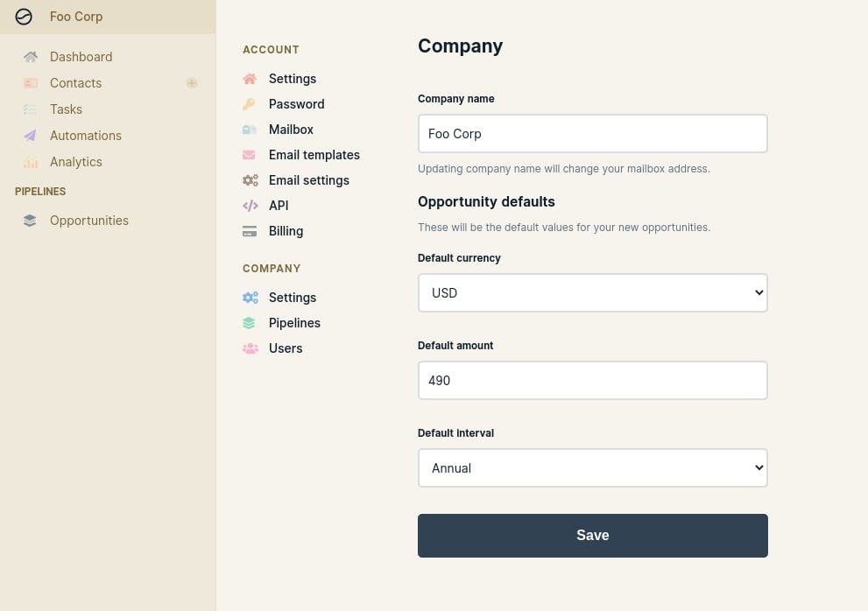Click the Opportunities stack icon in sidebar
868x611 pixels.
click(31, 221)
